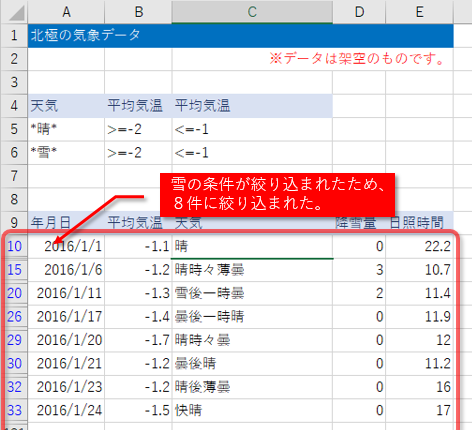Select row 2 header
The width and height of the screenshot is (472, 430).
point(14,59)
